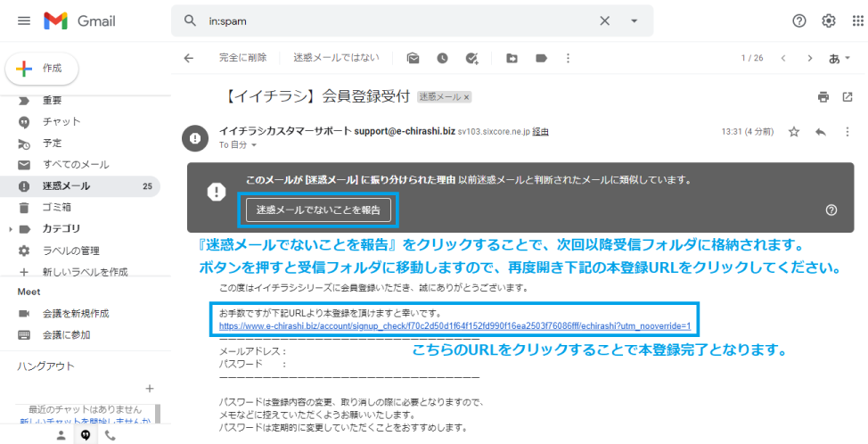Expand カテゴリ tree arrow
The height and width of the screenshot is (444, 868).
coord(10,228)
